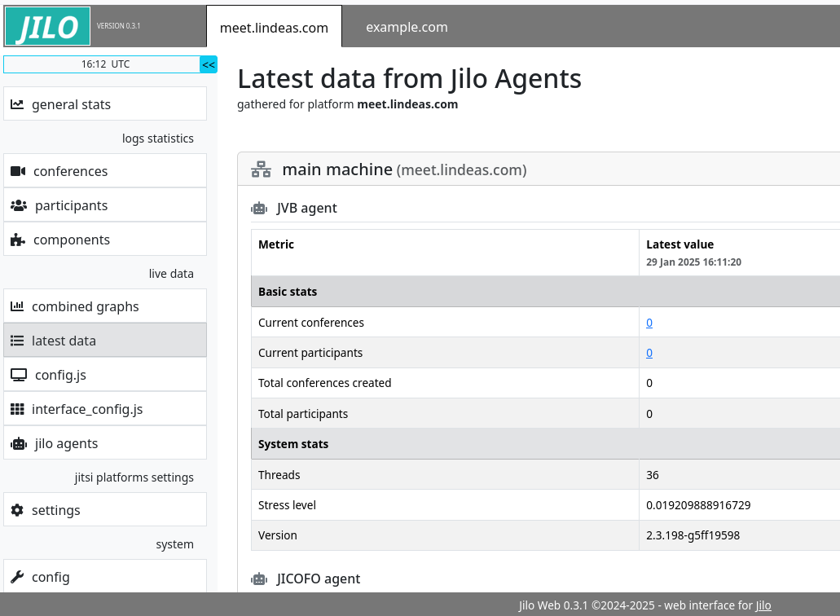Image resolution: width=840 pixels, height=616 pixels.
Task: Collapse the sidebar with << button
Action: click(x=209, y=64)
